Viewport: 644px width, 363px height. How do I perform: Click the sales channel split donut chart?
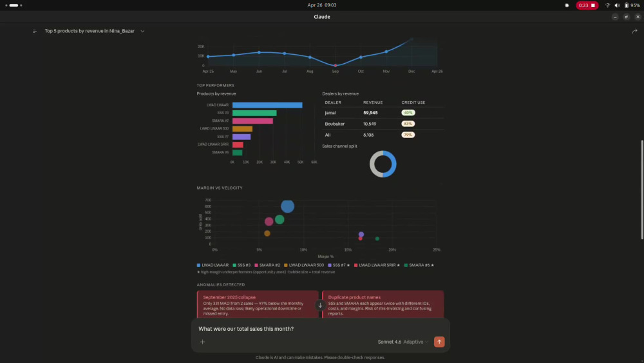[383, 164]
